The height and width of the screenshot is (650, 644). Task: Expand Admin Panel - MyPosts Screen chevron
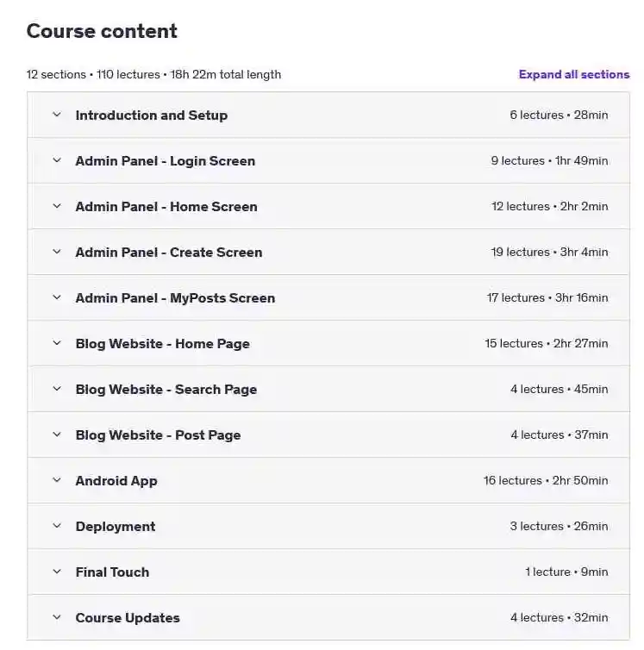click(x=57, y=297)
